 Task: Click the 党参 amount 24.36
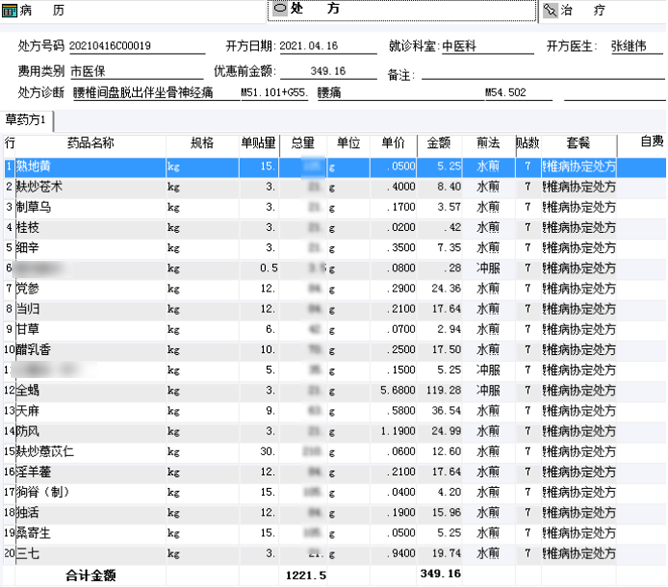[446, 289]
